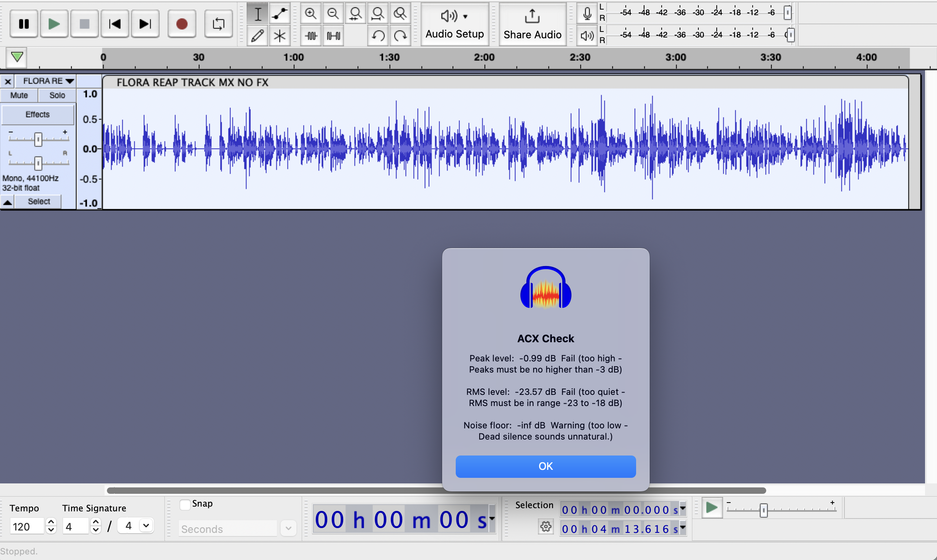Click the track pan slider
Viewport: 937px width, 560px height.
(38, 163)
